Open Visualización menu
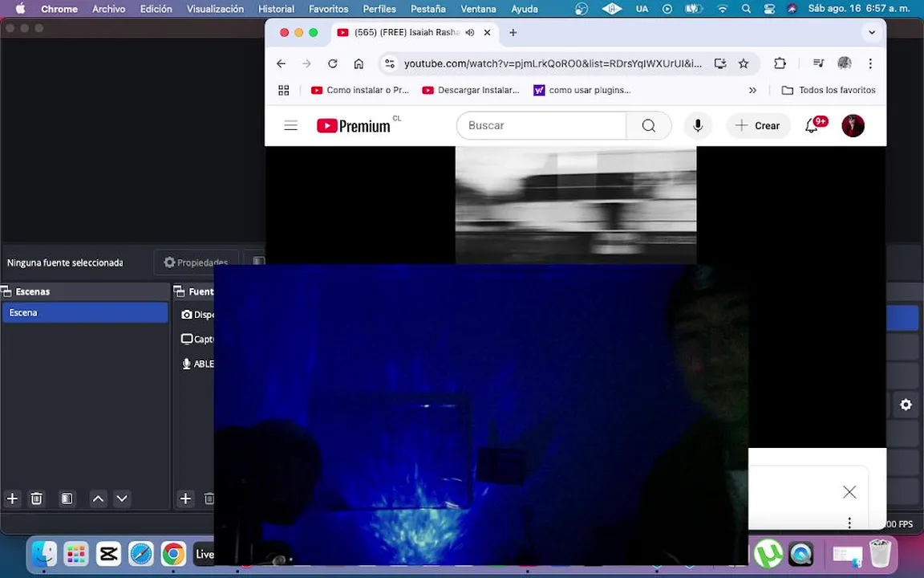This screenshot has width=924, height=578. 215,9
